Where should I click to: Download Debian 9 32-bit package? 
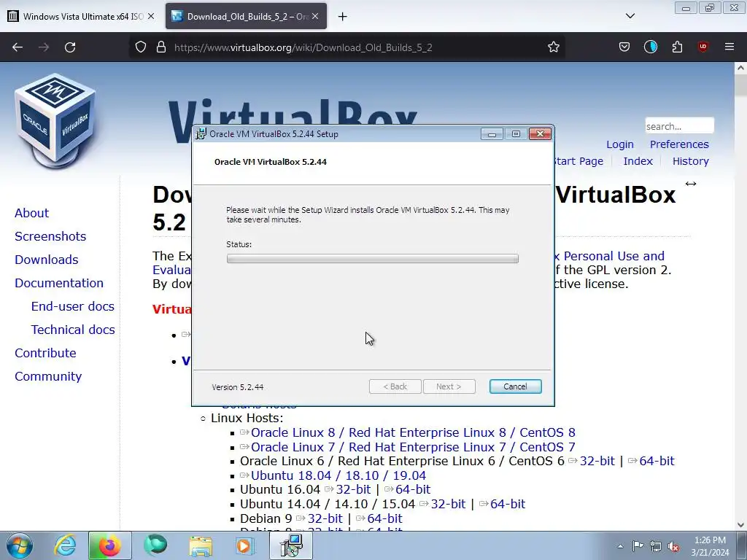click(x=325, y=518)
